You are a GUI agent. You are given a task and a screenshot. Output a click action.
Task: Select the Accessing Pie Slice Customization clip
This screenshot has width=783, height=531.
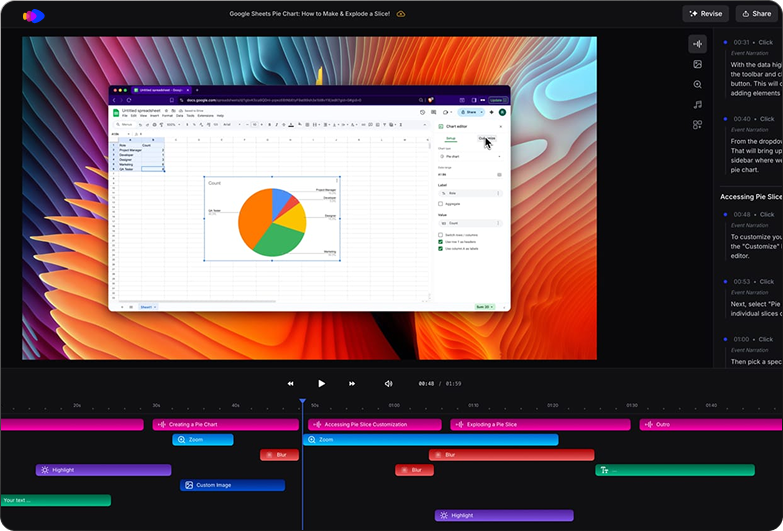click(373, 425)
